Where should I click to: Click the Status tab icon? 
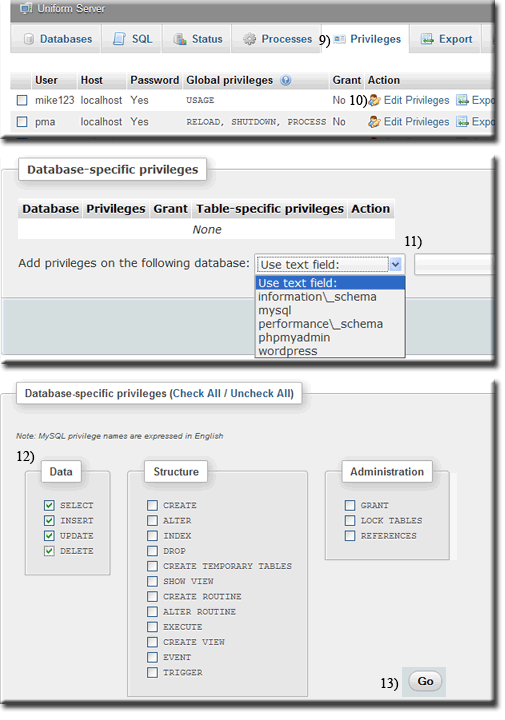180,39
